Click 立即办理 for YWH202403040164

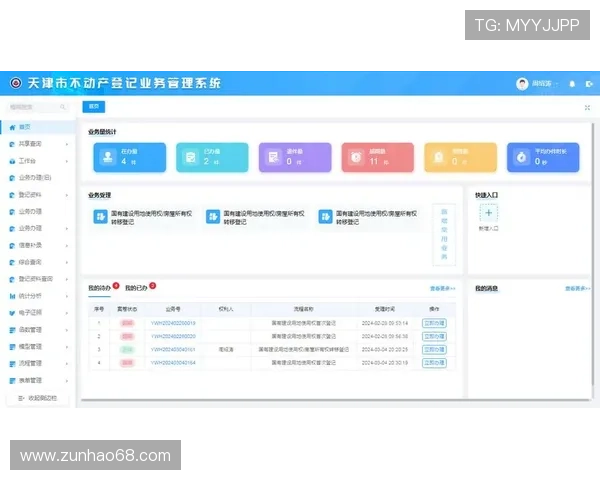click(434, 362)
